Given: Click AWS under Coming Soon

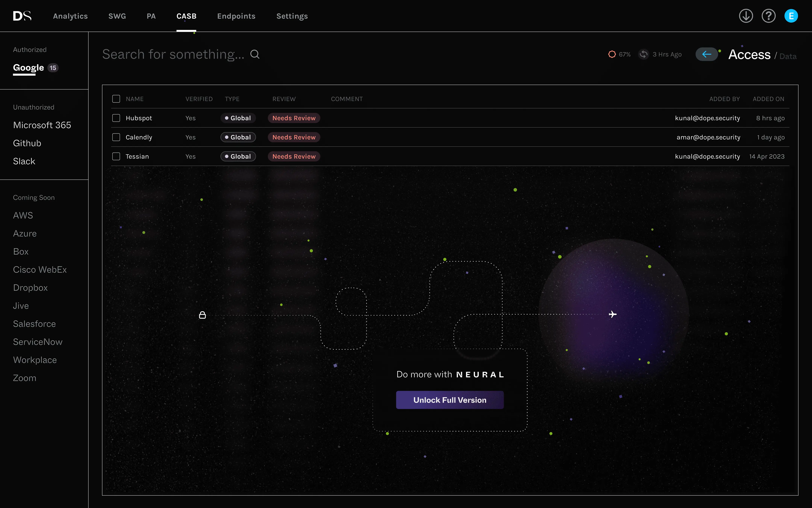Looking at the screenshot, I should (23, 215).
